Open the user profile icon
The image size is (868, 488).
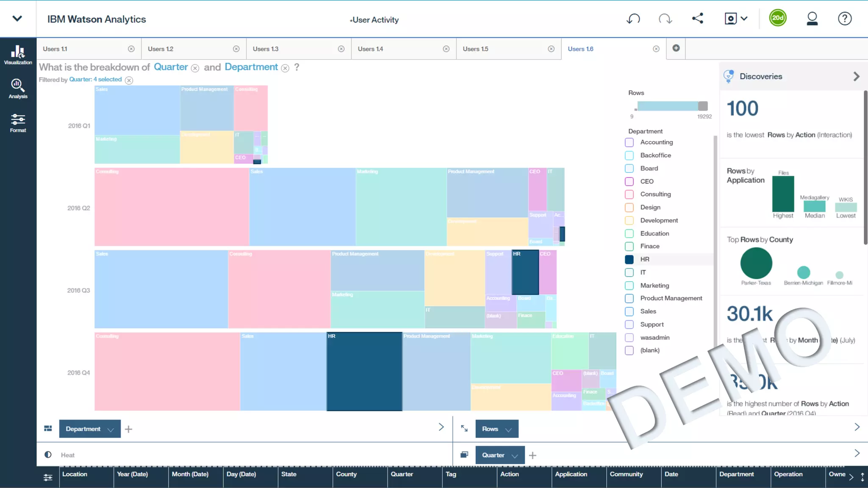pos(812,19)
